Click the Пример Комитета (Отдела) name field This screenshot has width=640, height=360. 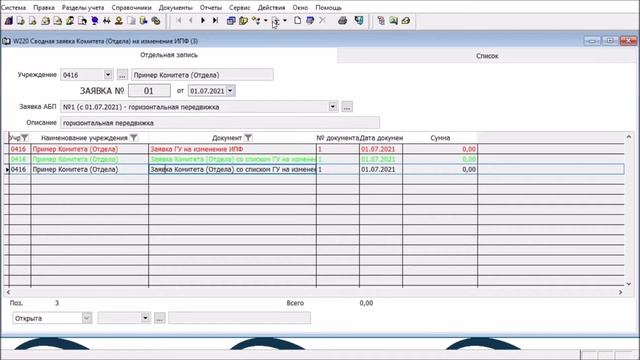(202, 75)
